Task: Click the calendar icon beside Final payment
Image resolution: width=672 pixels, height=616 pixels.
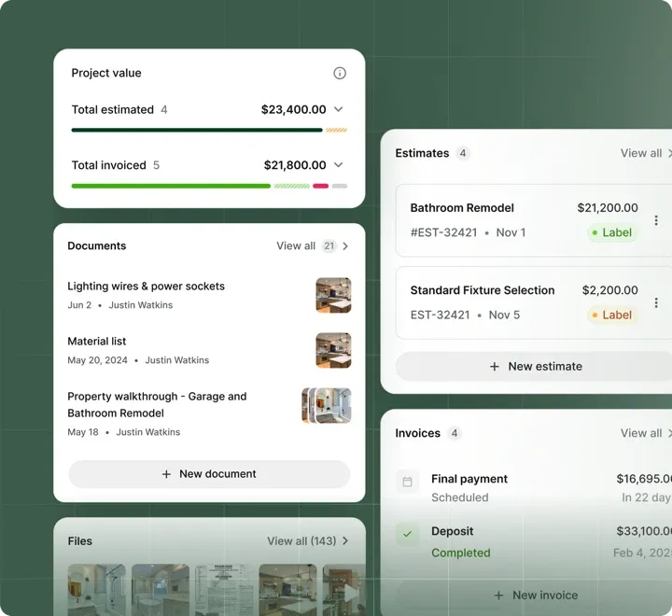Action: [x=407, y=482]
